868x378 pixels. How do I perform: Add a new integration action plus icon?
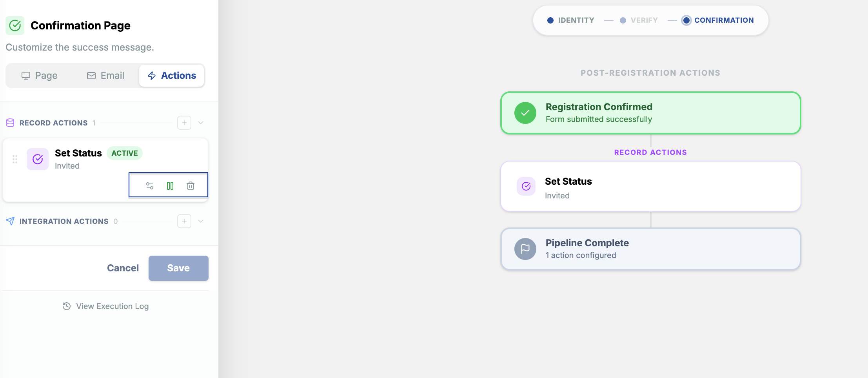[x=184, y=221]
